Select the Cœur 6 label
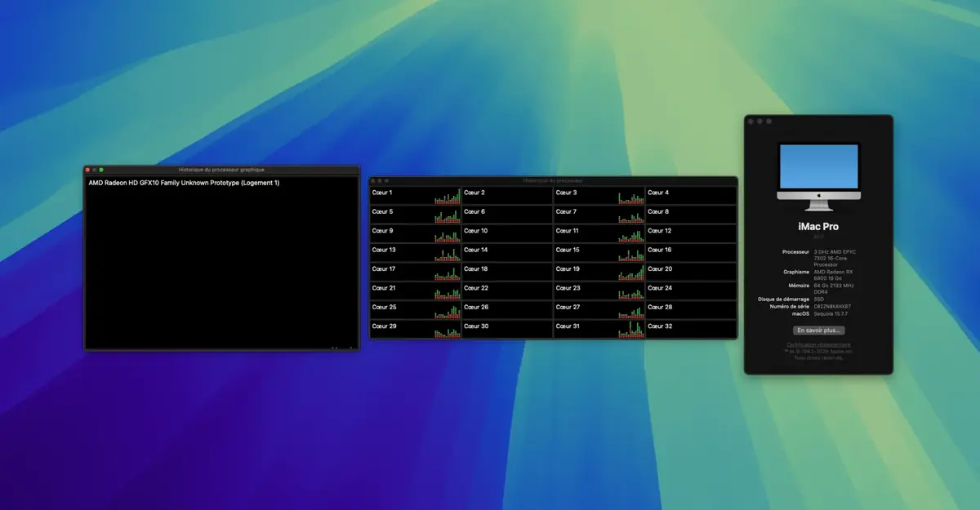The image size is (980, 510). [474, 211]
